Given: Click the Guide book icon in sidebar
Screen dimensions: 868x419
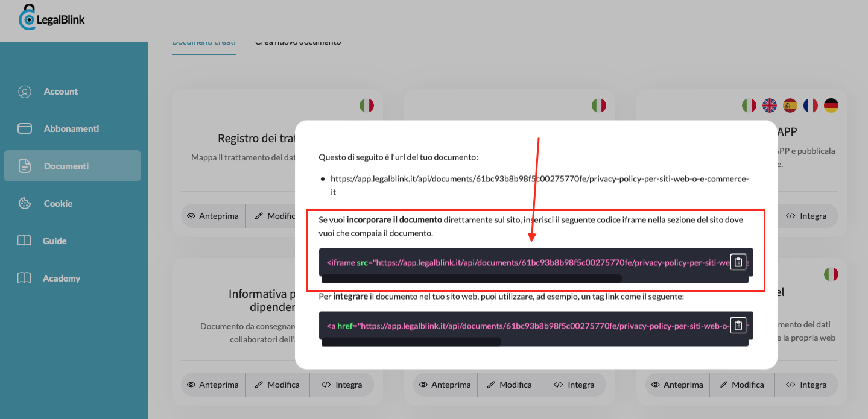Looking at the screenshot, I should coord(25,241).
